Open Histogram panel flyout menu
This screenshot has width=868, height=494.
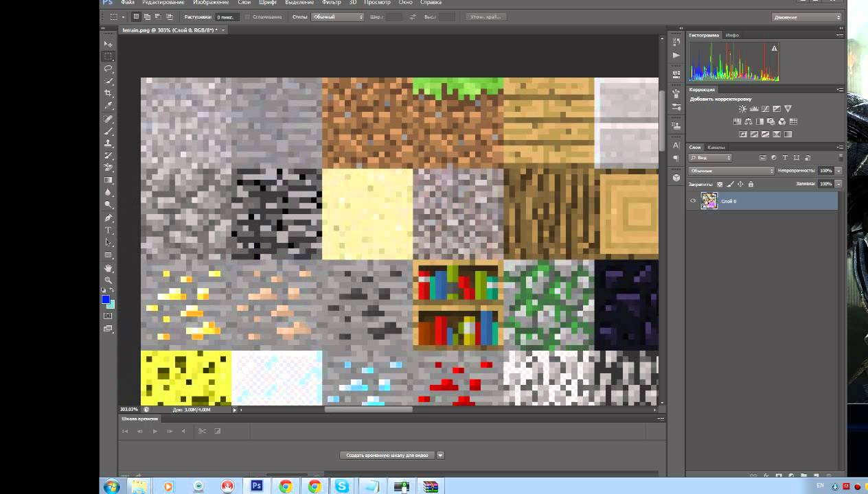click(x=841, y=35)
